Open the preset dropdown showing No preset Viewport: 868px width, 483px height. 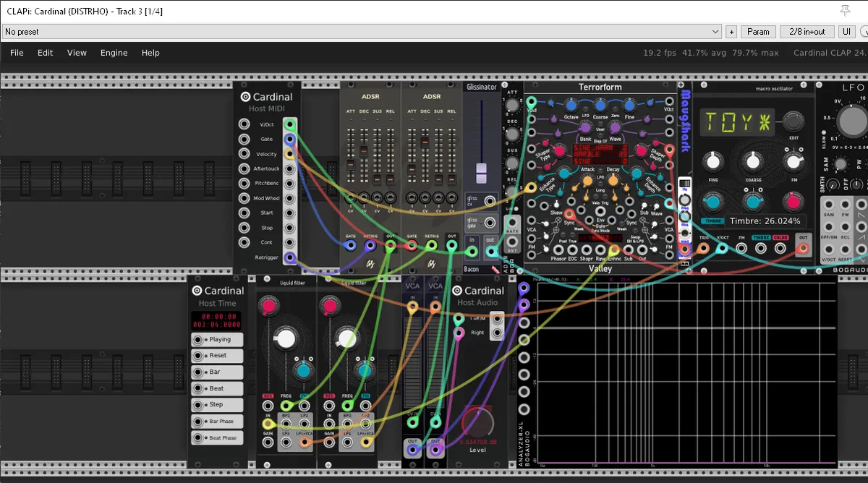pyautogui.click(x=362, y=32)
